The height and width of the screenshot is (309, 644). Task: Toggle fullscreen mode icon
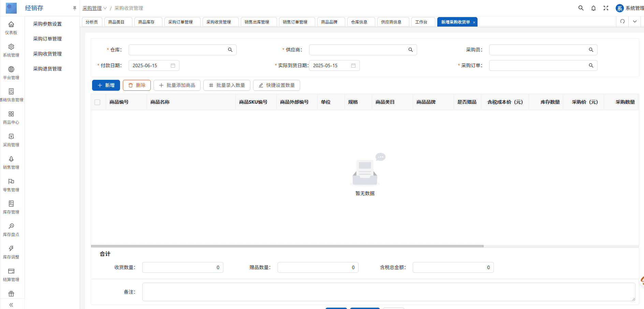tap(606, 8)
